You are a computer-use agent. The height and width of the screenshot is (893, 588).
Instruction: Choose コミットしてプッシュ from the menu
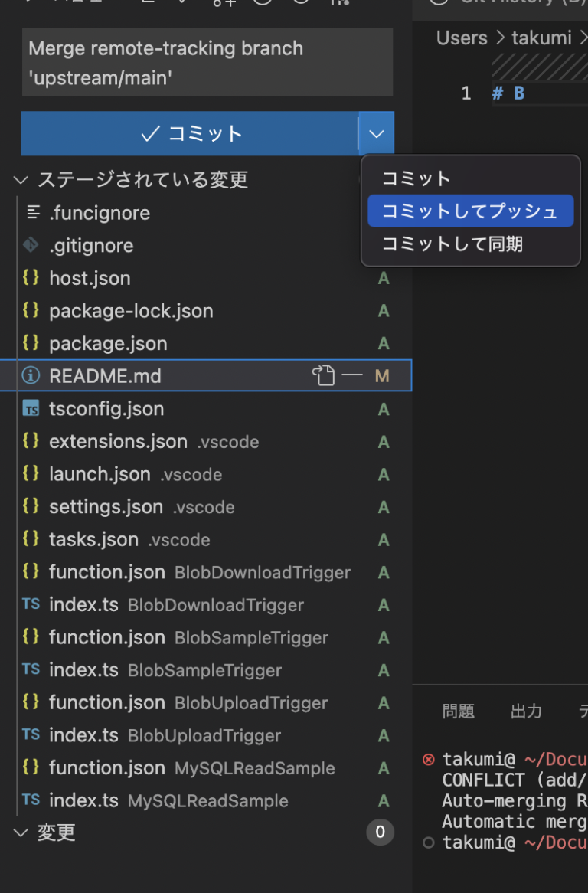470,211
